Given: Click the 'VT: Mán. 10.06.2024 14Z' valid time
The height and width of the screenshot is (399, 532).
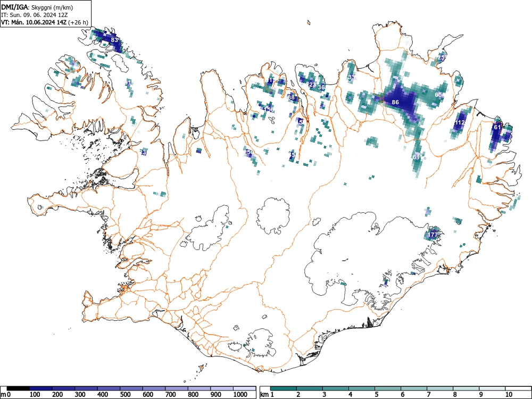Looking at the screenshot, I should coord(34,22).
